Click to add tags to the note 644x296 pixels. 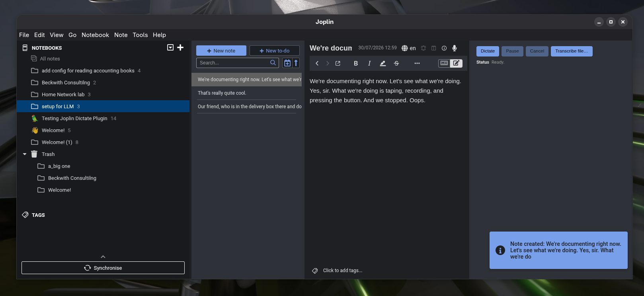tap(343, 271)
